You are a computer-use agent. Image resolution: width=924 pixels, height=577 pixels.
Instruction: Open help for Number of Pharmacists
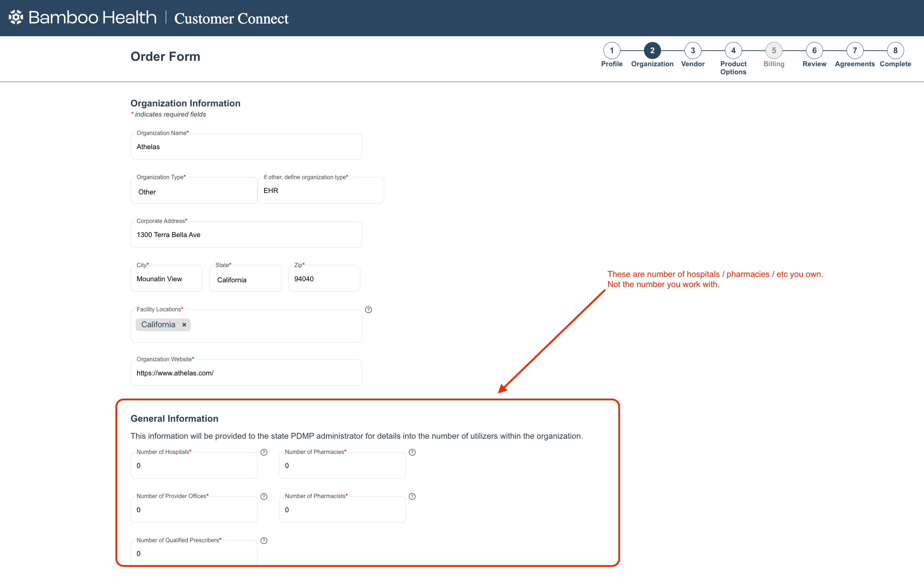pyautogui.click(x=412, y=497)
